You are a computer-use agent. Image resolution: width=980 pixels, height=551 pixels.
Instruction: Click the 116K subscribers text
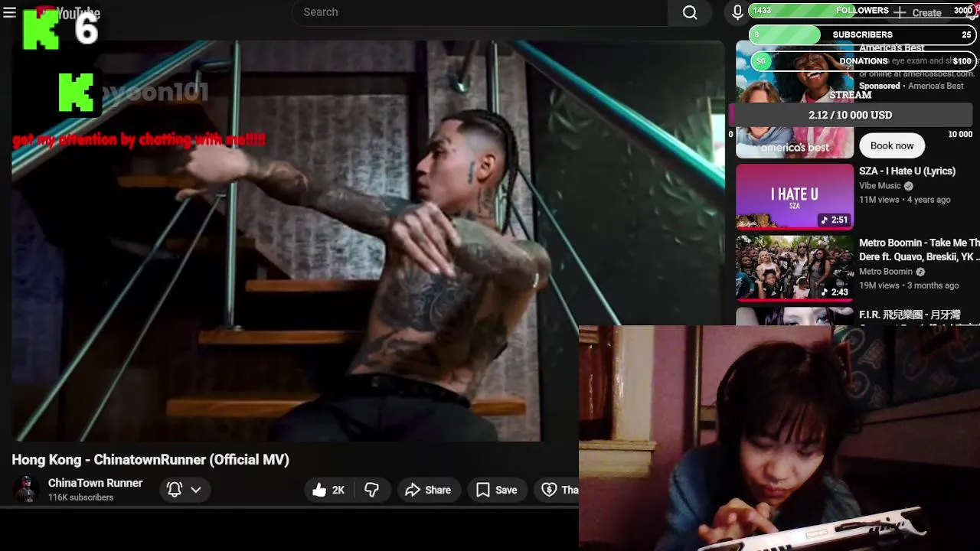80,497
